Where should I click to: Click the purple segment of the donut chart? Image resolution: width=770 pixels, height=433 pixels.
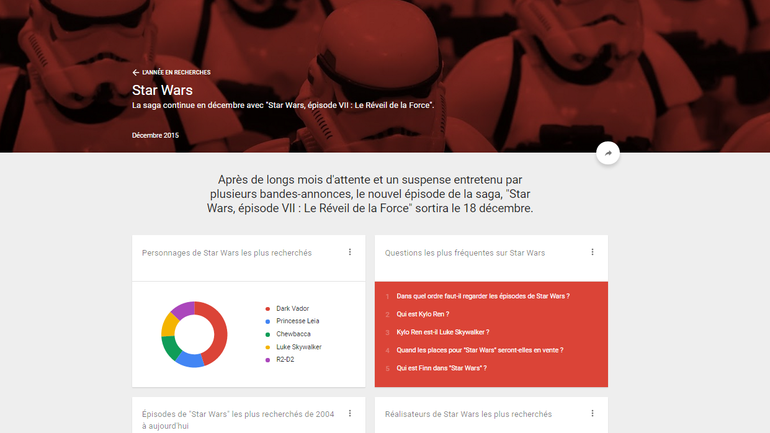point(185,308)
